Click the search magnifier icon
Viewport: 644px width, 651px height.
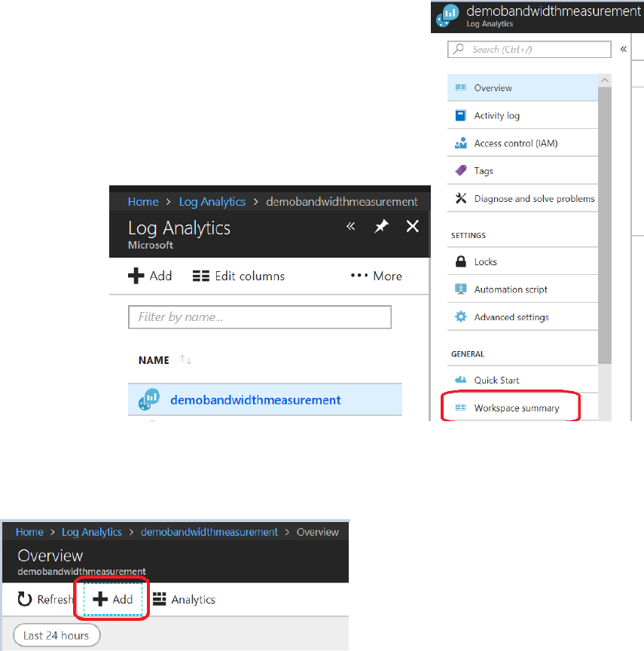coord(458,49)
